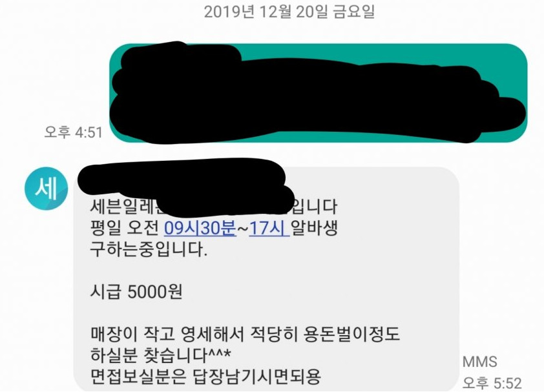Click the blank gap below 시급 5000원

click(x=243, y=313)
